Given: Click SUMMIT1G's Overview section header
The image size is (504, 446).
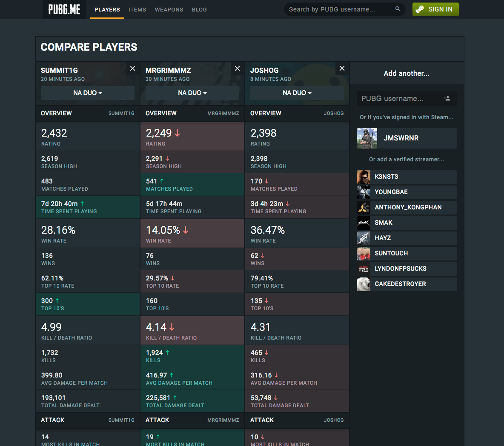Looking at the screenshot, I should coord(87,114).
